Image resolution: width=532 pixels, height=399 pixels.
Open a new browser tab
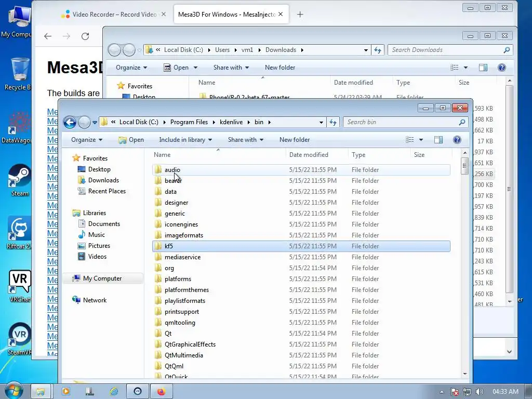coord(300,14)
